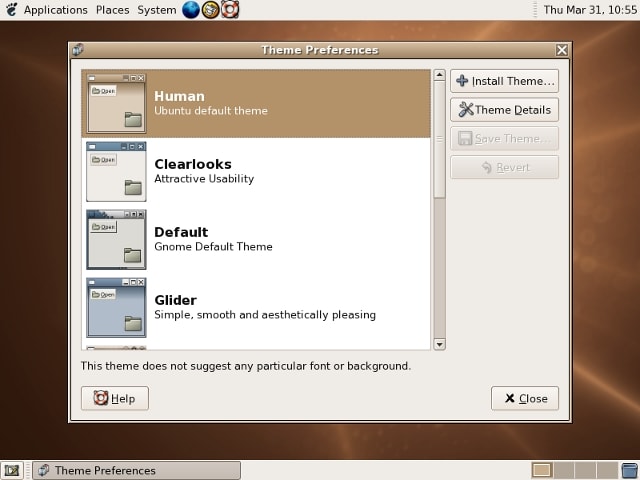640x480 pixels.
Task: Open the Applications menu
Action: [56, 10]
